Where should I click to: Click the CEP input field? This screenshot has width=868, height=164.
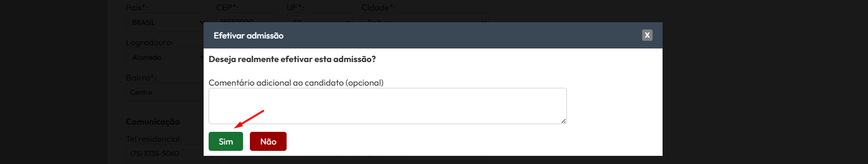[247, 18]
